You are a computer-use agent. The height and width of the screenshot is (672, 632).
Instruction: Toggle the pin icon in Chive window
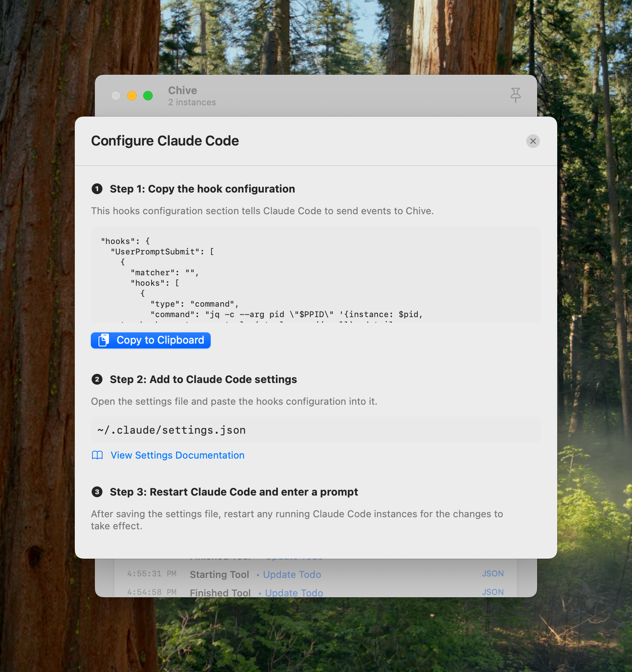(515, 95)
